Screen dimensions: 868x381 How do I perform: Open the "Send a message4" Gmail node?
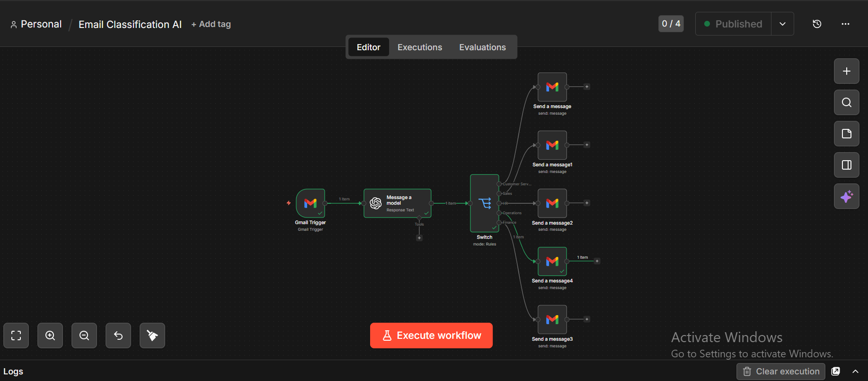pos(552,261)
